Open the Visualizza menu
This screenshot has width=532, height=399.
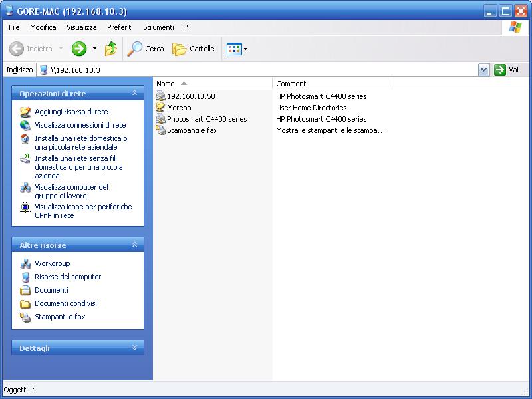tap(81, 27)
